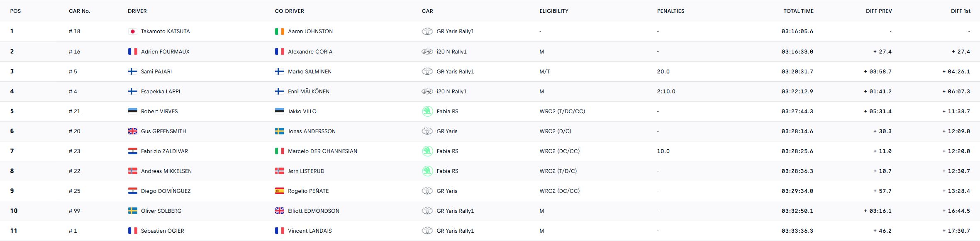Select driver Esapekka LAPPI name
Screen dimensions: 980x241
click(160, 91)
